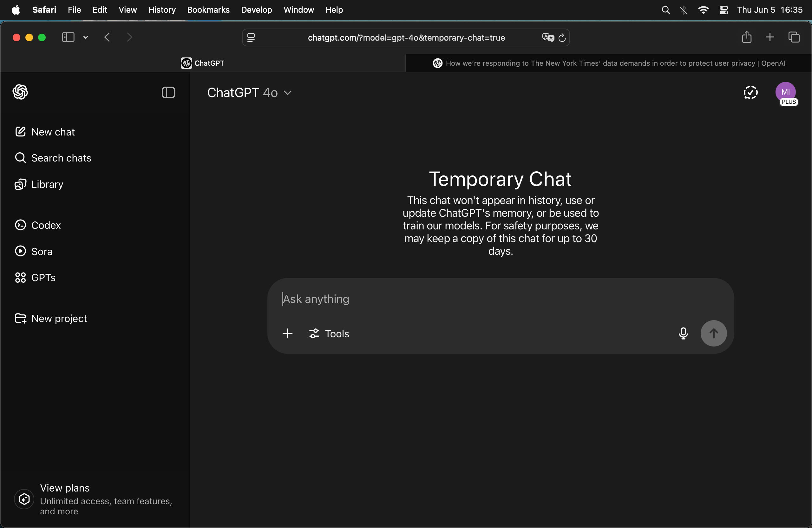Screen dimensions: 812x528
Task: Click the Bluetooth status icon
Action: tap(684, 10)
